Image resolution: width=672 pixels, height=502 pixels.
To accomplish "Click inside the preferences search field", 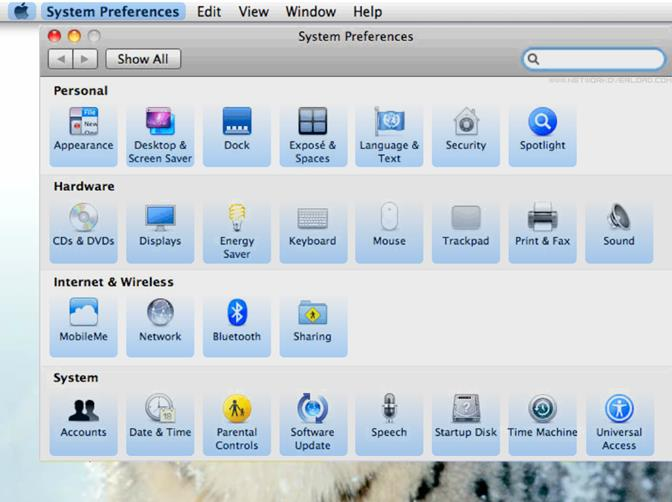I will pos(594,59).
